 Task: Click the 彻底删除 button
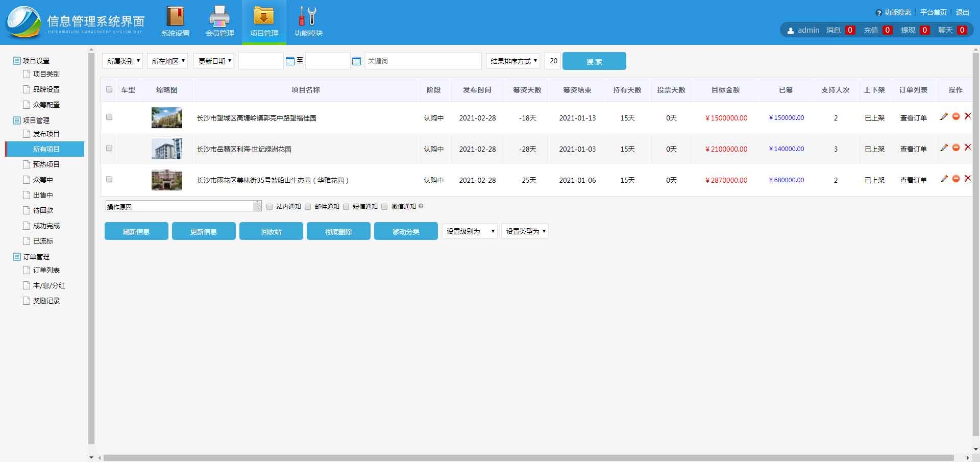pyautogui.click(x=338, y=231)
